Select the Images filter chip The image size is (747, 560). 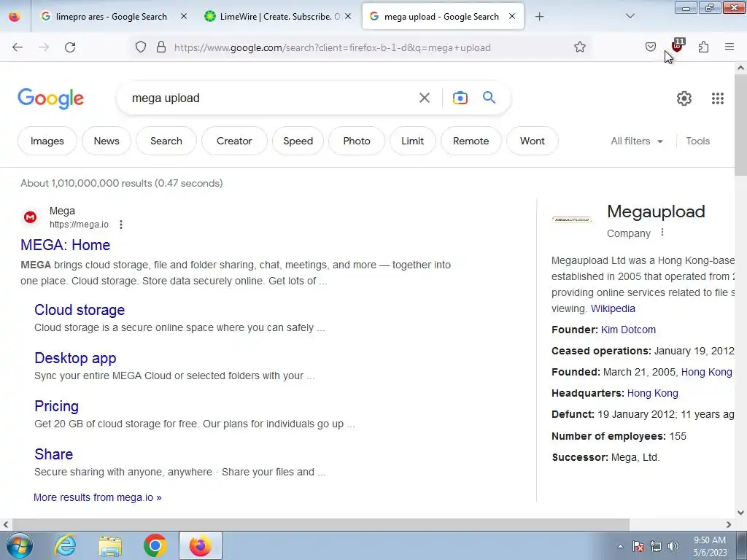click(47, 141)
